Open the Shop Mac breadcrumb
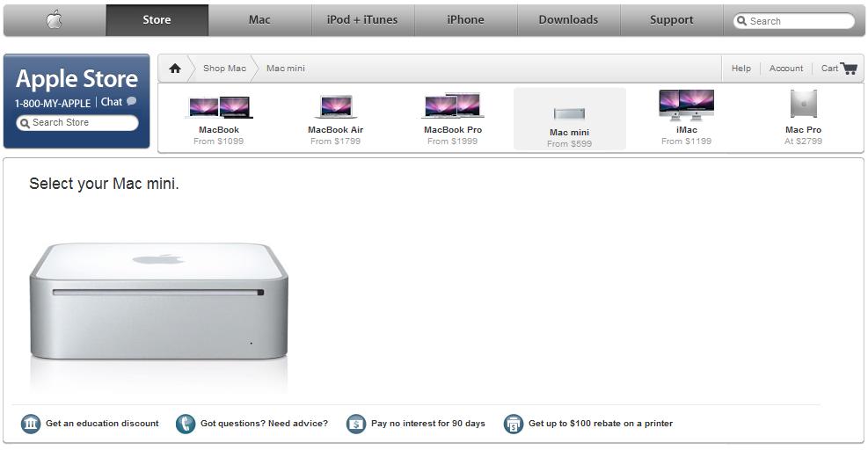Screen dimensions: 868x450 coord(224,68)
